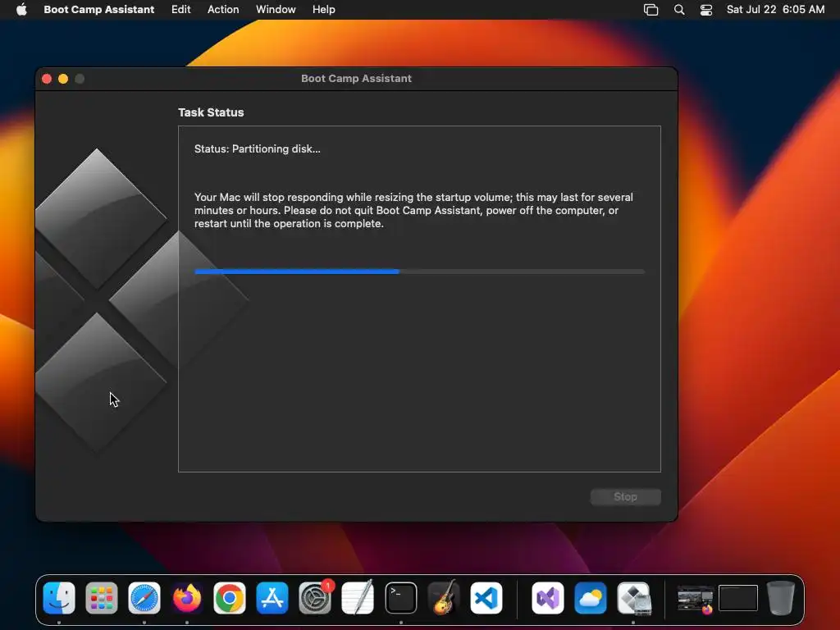Open TextEdit from the dock

click(x=358, y=598)
